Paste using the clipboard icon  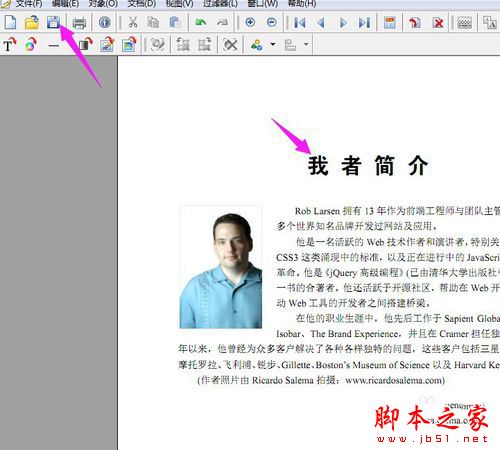click(x=175, y=22)
